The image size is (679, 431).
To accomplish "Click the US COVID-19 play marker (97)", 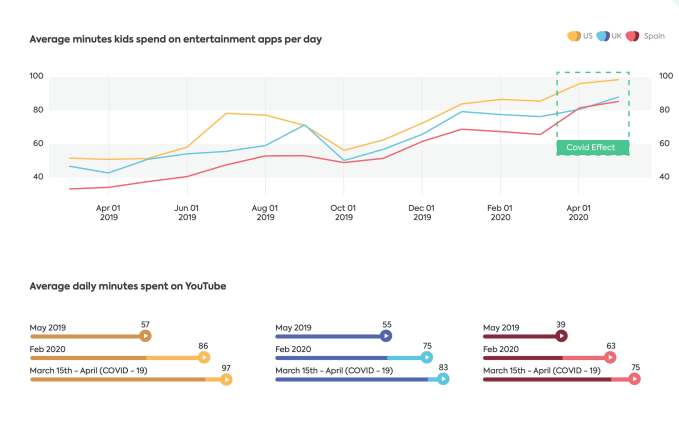I will click(x=226, y=379).
